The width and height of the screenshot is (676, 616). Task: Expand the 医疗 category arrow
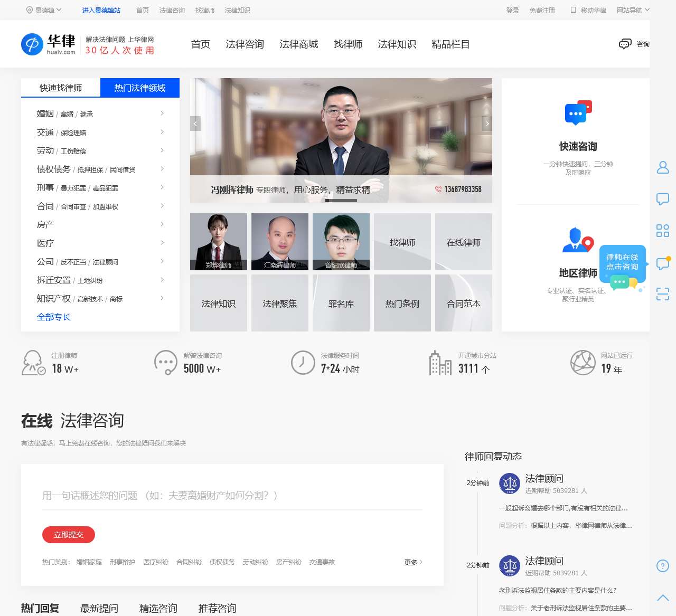pyautogui.click(x=162, y=243)
